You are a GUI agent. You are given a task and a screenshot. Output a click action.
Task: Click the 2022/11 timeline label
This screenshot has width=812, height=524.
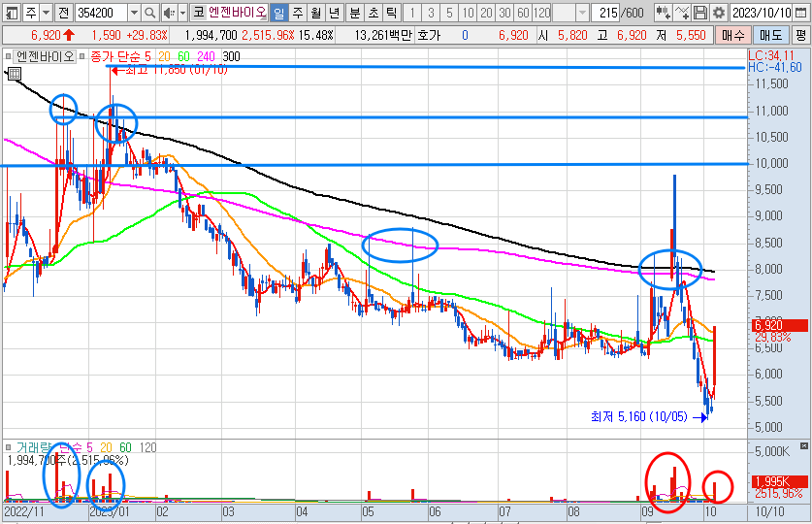point(24,512)
